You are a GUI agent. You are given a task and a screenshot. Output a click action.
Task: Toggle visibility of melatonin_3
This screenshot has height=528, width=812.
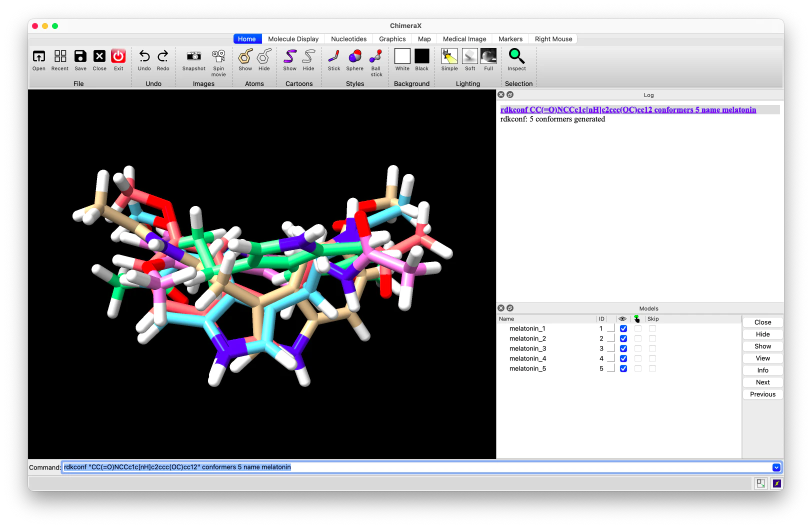(x=623, y=348)
